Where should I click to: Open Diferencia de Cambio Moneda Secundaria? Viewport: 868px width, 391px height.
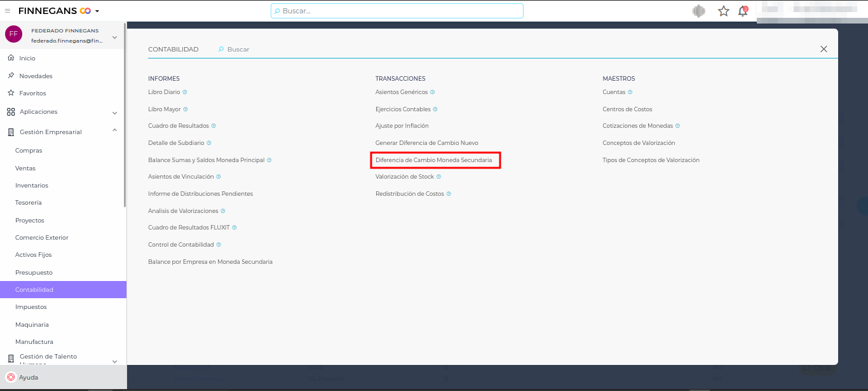tap(434, 160)
